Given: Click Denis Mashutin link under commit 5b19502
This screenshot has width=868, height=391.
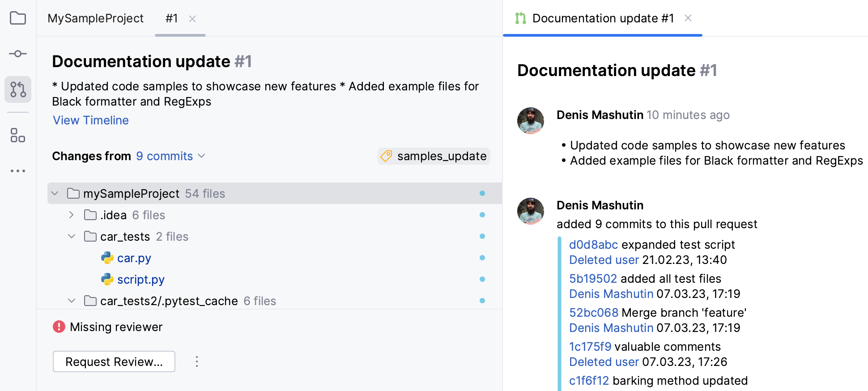Looking at the screenshot, I should (611, 294).
